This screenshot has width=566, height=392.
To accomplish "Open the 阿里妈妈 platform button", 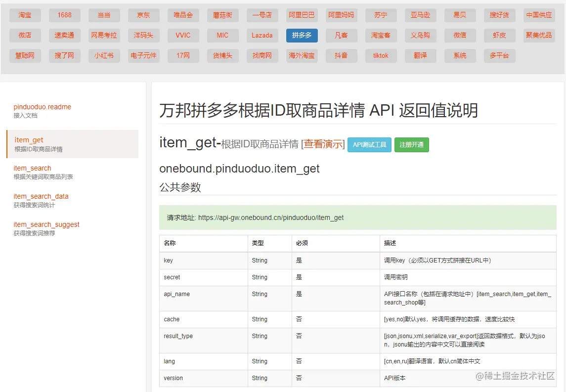I will click(341, 15).
